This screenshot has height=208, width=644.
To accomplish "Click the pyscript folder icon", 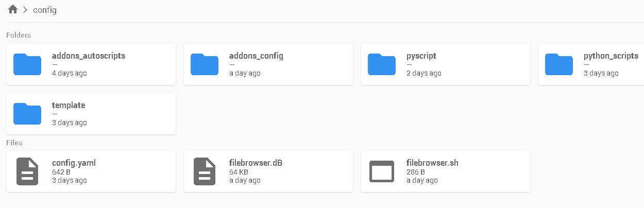I will coord(382,64).
